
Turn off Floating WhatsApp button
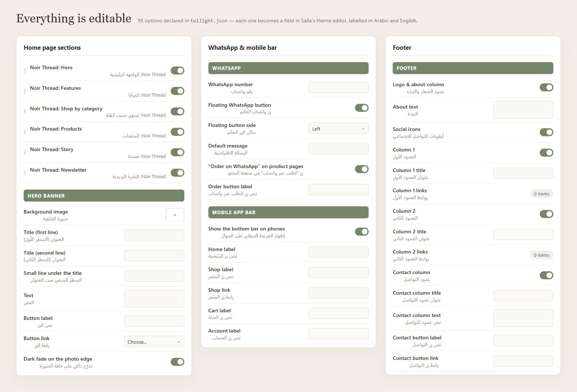click(x=362, y=108)
